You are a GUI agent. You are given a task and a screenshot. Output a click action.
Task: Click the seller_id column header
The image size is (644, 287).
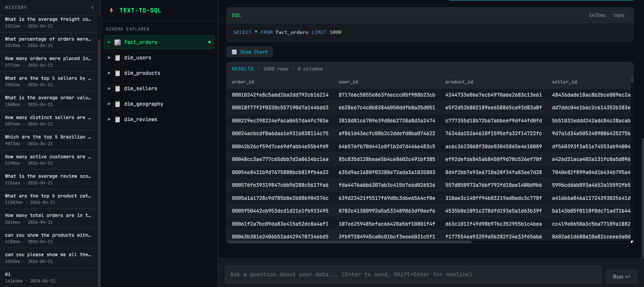(x=564, y=82)
